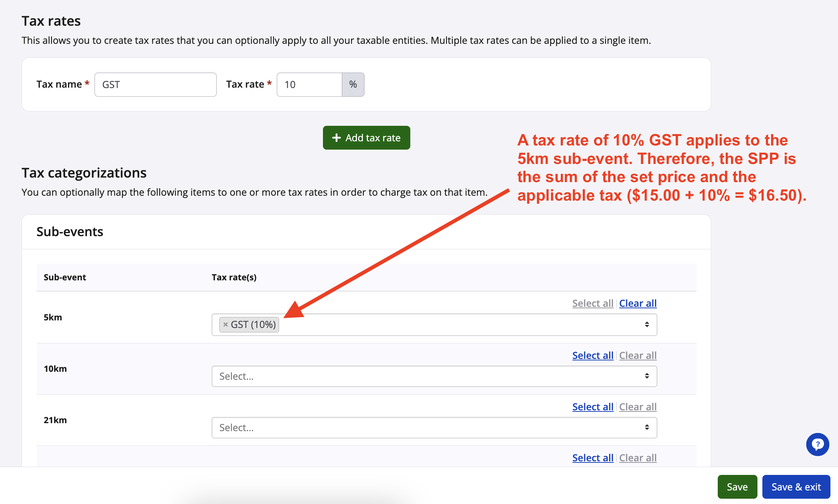This screenshot has height=504, width=838.
Task: Click the Tax name input field
Action: [x=155, y=85]
